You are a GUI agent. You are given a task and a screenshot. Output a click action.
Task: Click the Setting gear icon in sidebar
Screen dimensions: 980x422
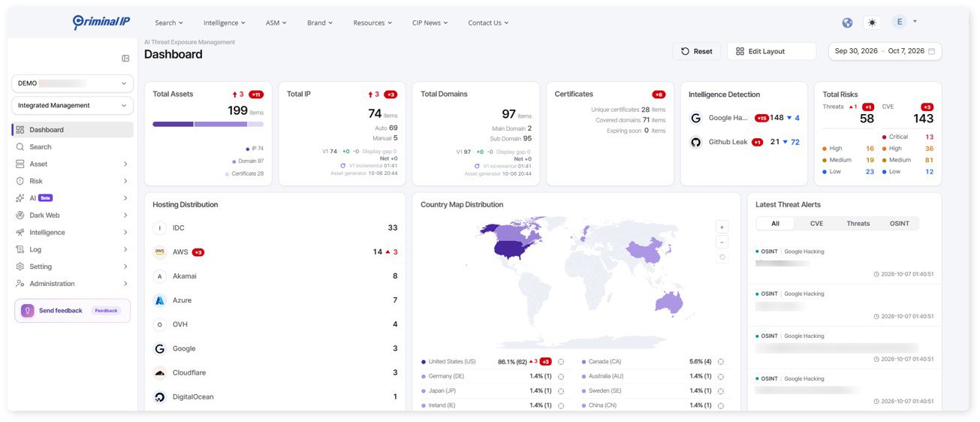pyautogui.click(x=20, y=267)
